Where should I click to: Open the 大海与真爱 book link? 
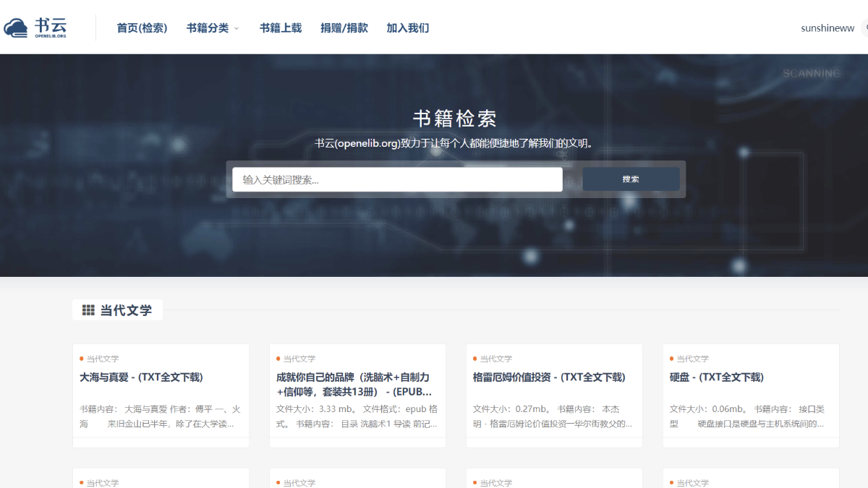coord(142,377)
